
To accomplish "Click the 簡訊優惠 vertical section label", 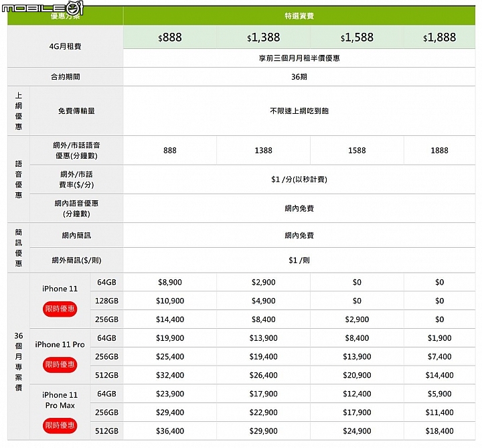I will [19, 248].
